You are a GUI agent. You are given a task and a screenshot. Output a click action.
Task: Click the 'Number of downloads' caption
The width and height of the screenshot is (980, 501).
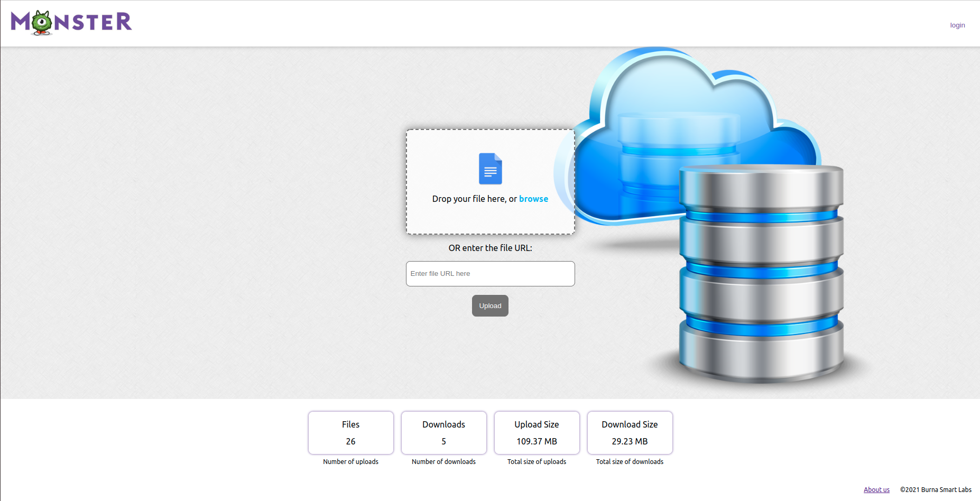[x=444, y=462]
